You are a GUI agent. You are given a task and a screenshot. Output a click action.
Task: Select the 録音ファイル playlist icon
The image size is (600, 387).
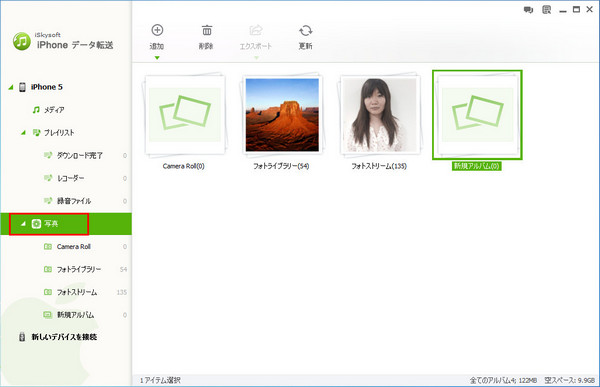[x=48, y=201]
